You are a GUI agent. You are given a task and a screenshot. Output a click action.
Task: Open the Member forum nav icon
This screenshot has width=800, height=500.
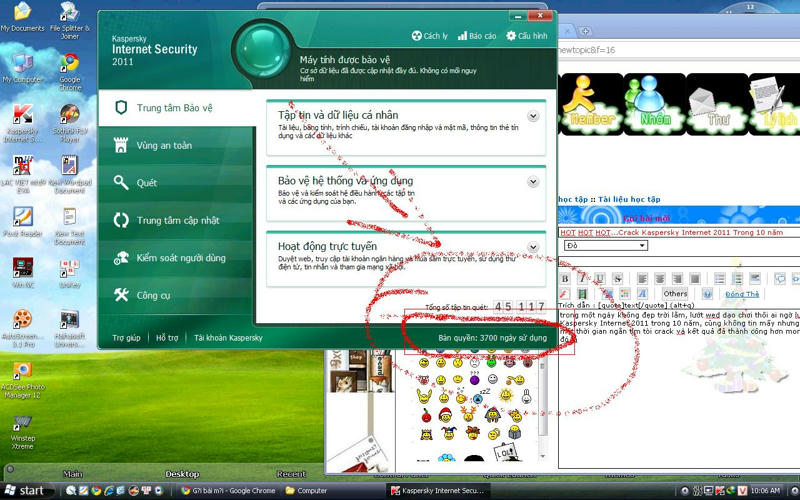[592, 104]
